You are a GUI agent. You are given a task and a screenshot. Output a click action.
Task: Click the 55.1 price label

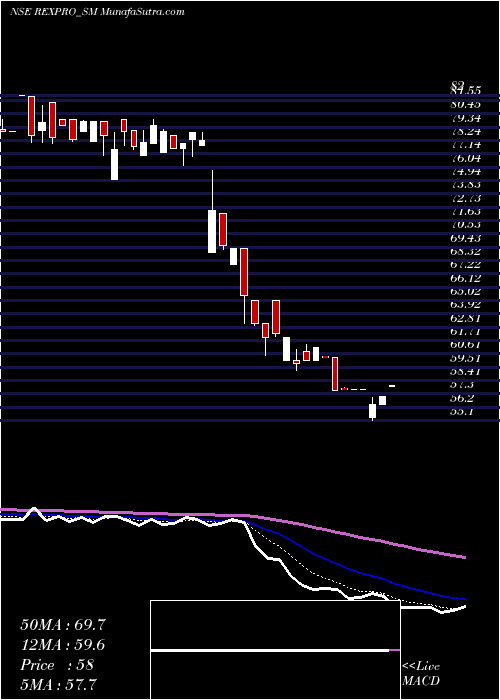coord(462,412)
